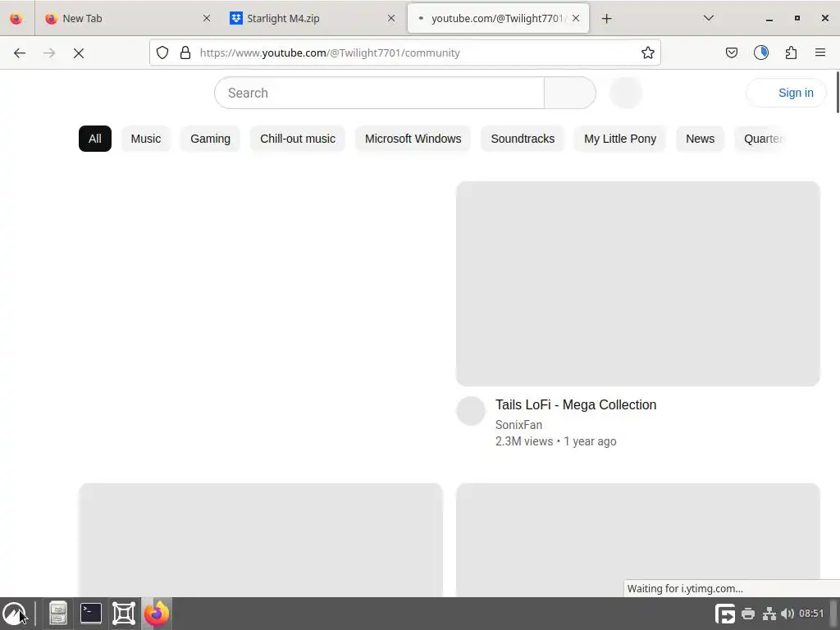Select the Microsoft Windows chip
This screenshot has height=630, width=840.
coord(413,139)
